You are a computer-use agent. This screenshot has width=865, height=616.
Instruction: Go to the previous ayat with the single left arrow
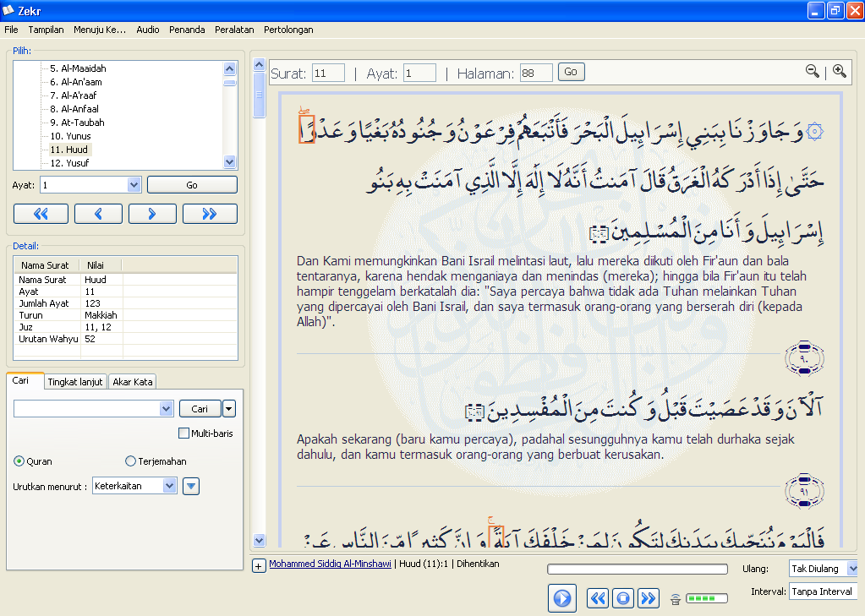click(98, 214)
